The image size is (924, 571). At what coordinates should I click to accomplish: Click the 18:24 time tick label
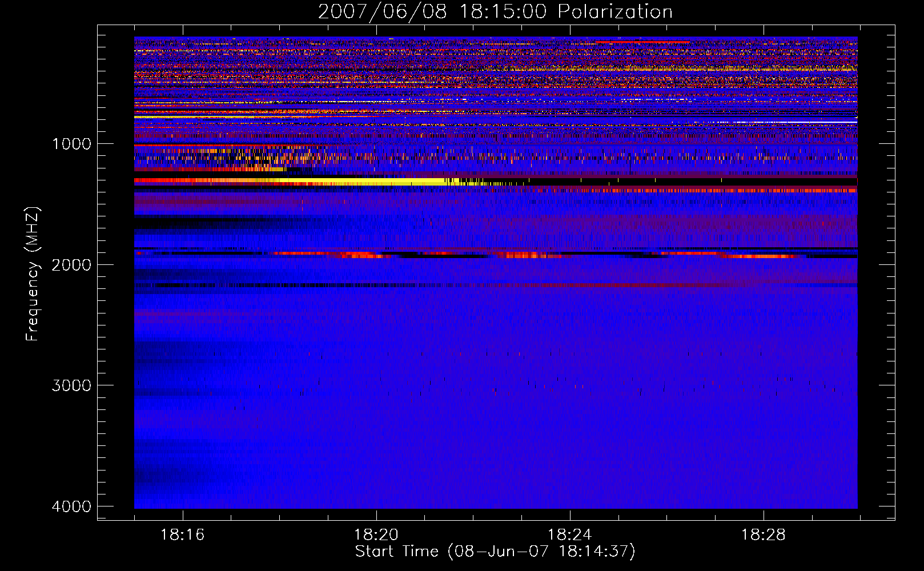[x=569, y=535]
